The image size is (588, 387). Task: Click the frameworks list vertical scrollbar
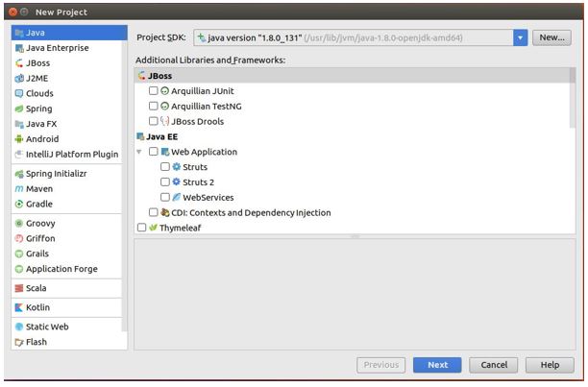[x=572, y=98]
